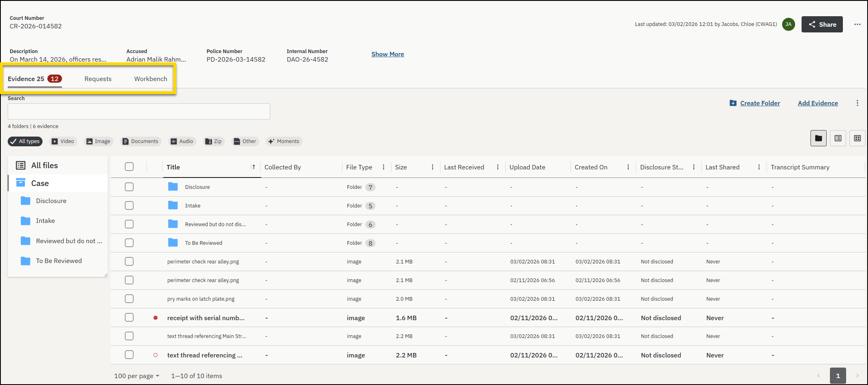Click the Show More link
The width and height of the screenshot is (868, 385).
[387, 54]
